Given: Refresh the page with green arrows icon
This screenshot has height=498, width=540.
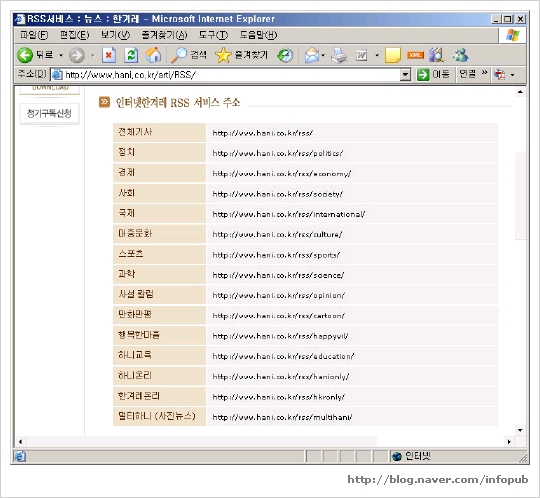Looking at the screenshot, I should click(131, 55).
